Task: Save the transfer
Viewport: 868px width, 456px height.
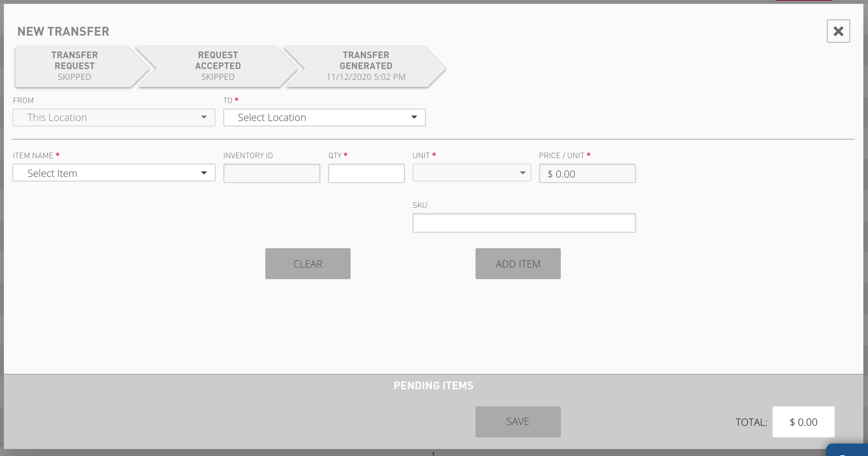Action: 518,422
